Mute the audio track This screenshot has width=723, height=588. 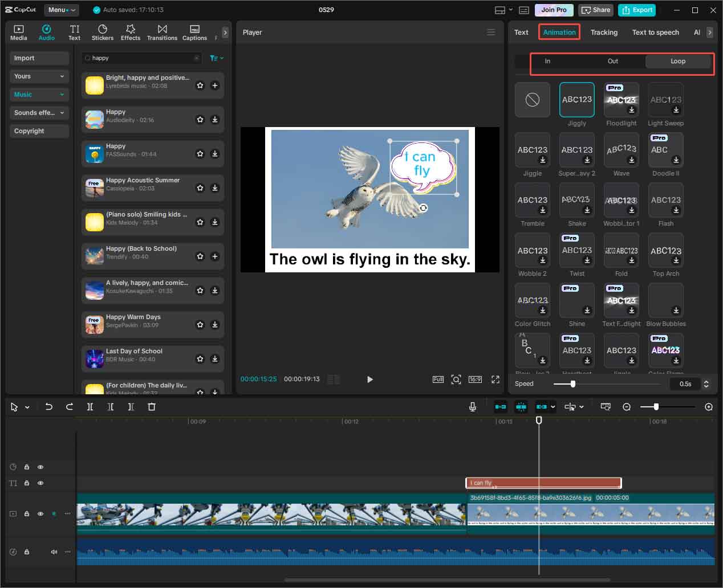(54, 552)
